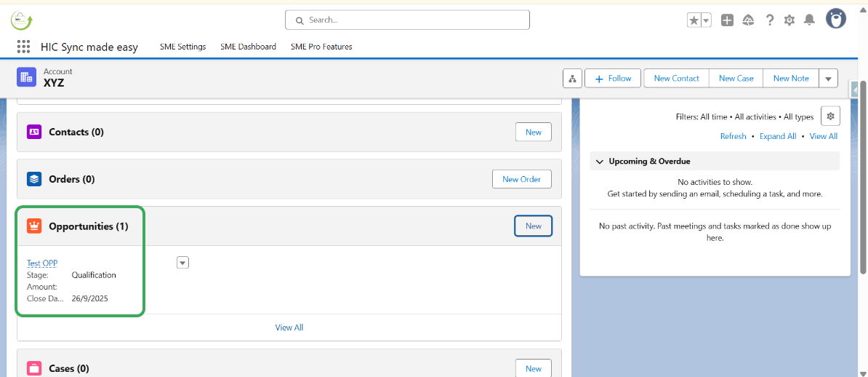868x377 pixels.
Task: Open the Cases (0) related list title
Action: pos(69,368)
